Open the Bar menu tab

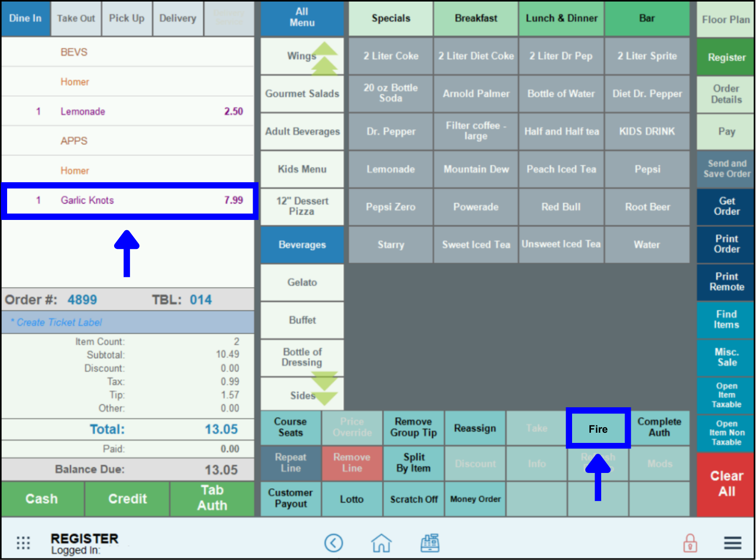[647, 18]
